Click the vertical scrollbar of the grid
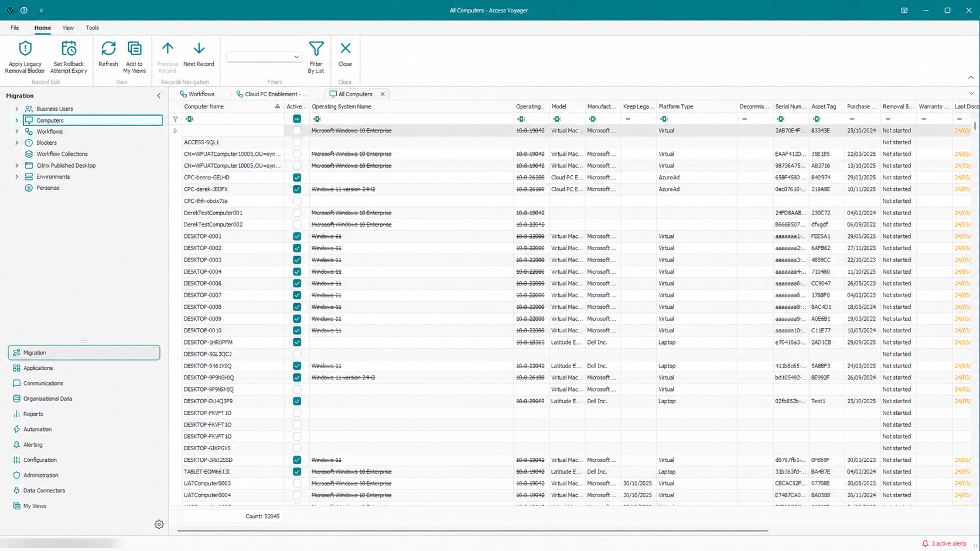This screenshot has width=980, height=551. 975,127
